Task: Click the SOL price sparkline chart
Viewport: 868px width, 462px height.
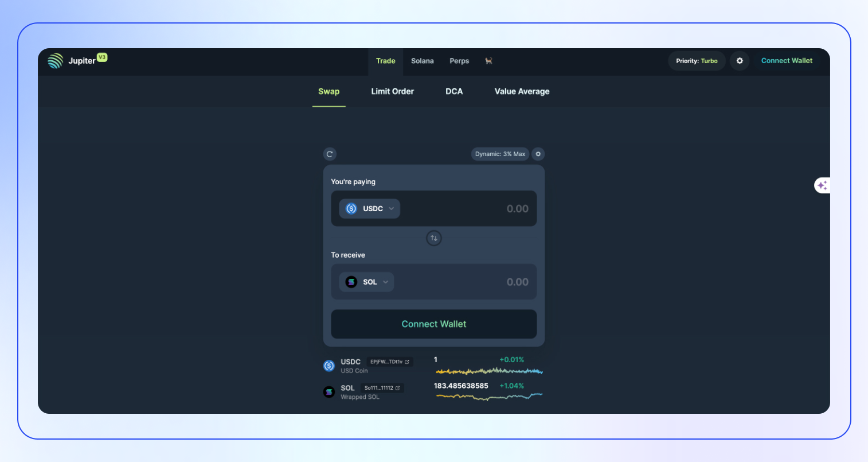Action: 489,396
